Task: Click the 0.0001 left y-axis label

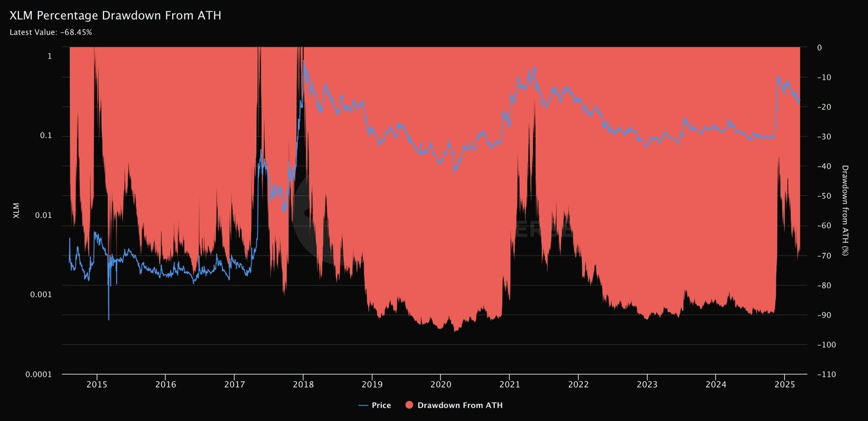Action: 39,374
